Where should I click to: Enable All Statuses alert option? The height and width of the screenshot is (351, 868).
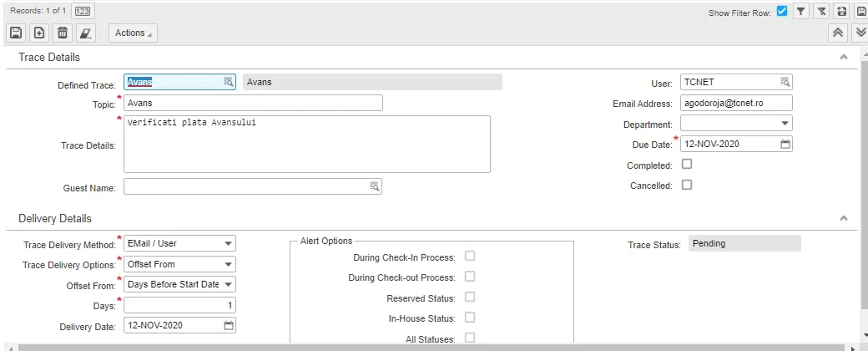[469, 337]
